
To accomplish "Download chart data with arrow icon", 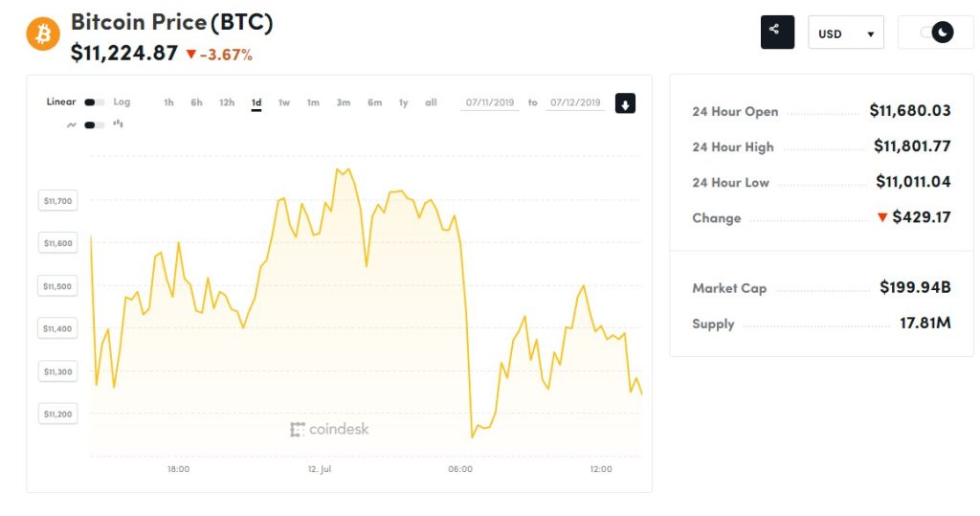I will coord(625,103).
